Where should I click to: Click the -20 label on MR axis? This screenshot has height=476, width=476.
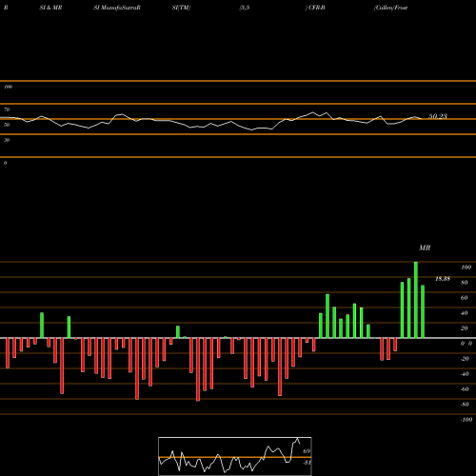pyautogui.click(x=465, y=359)
